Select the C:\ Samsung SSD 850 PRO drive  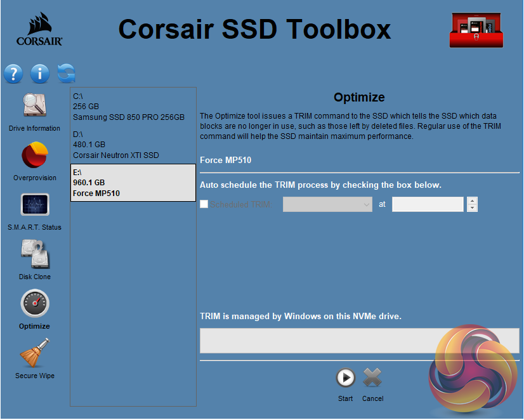(133, 107)
